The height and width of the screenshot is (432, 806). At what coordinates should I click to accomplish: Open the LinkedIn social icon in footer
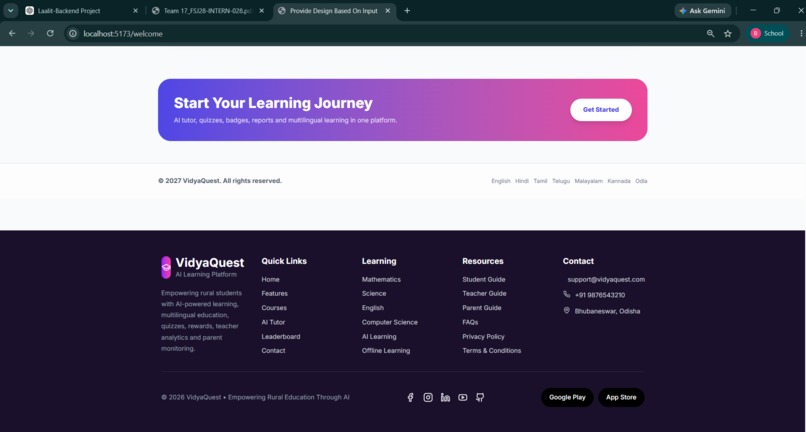point(445,397)
